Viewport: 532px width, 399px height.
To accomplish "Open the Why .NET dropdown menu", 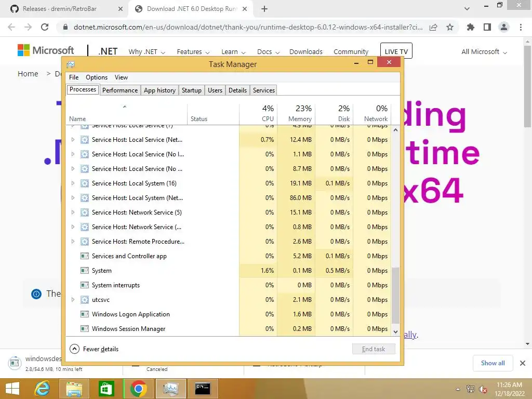I will tap(147, 51).
